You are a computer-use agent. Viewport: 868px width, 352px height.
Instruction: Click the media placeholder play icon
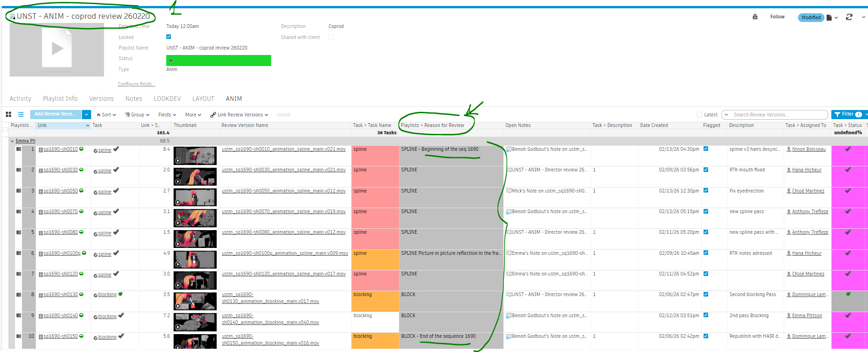[x=57, y=48]
